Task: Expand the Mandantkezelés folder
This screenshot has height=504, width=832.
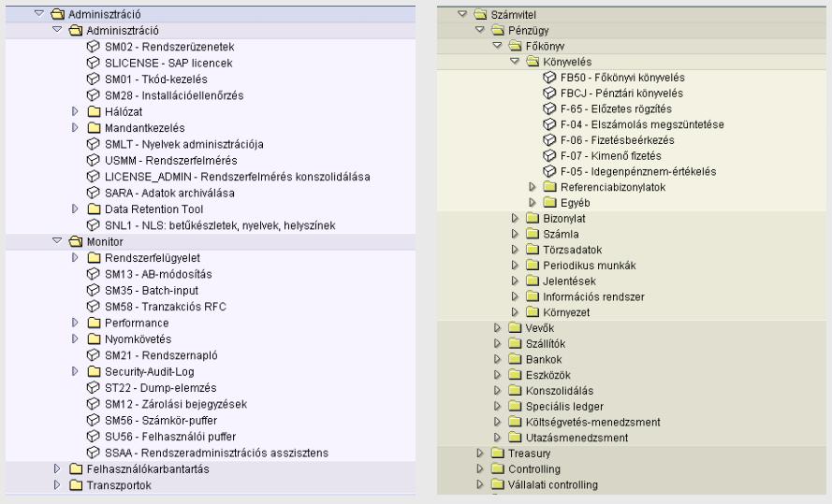Action: point(75,128)
